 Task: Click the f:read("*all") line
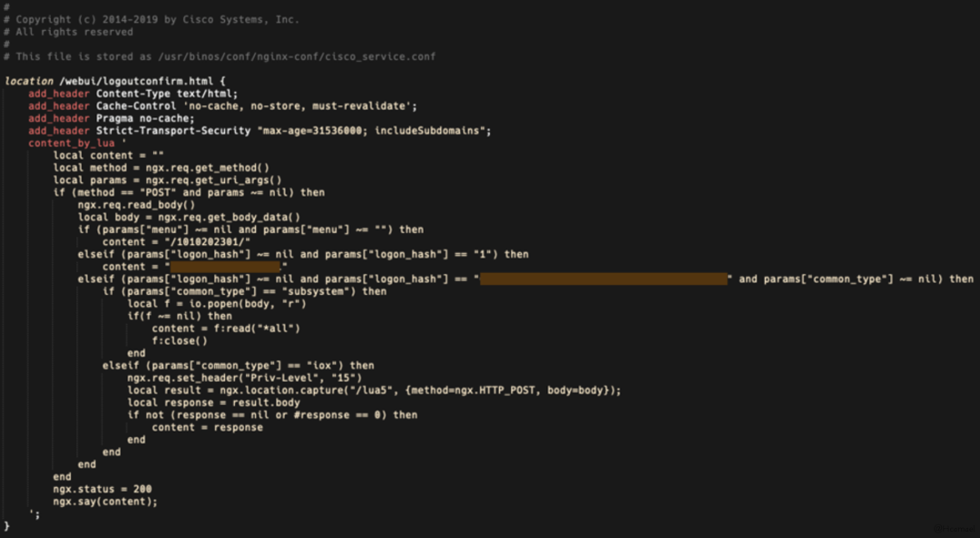(x=226, y=328)
